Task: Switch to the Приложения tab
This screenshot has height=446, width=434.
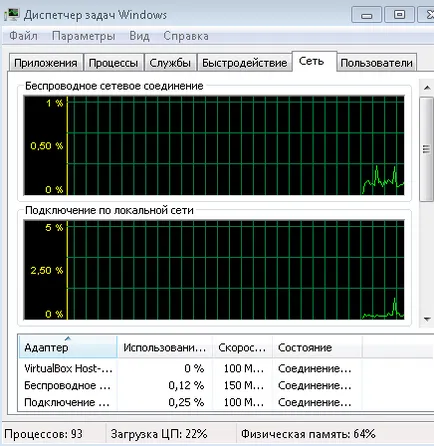Action: tap(46, 63)
